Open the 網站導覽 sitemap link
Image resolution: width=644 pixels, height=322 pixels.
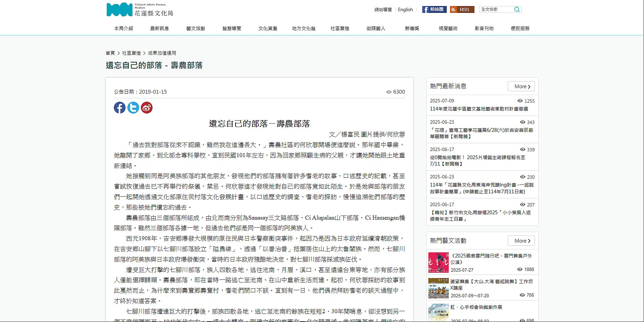pyautogui.click(x=383, y=9)
